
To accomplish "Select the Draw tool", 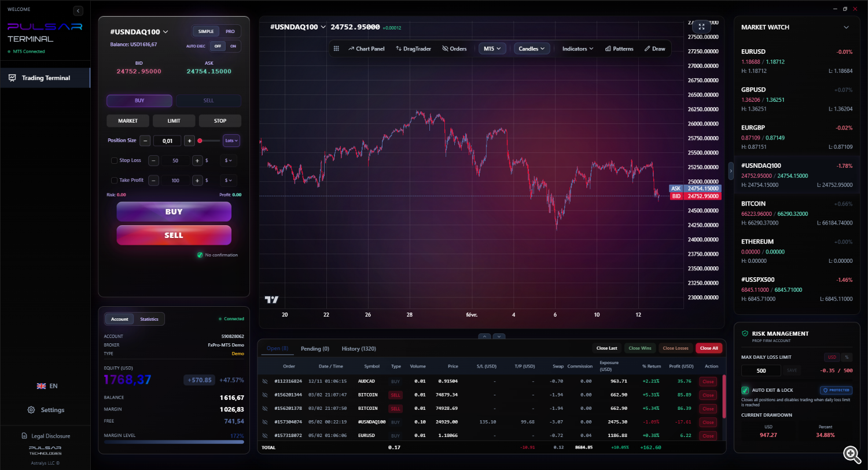I will [654, 49].
